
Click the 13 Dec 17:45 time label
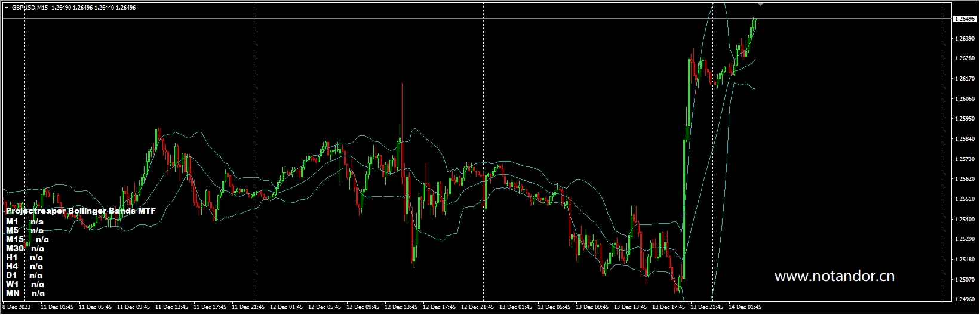669,308
